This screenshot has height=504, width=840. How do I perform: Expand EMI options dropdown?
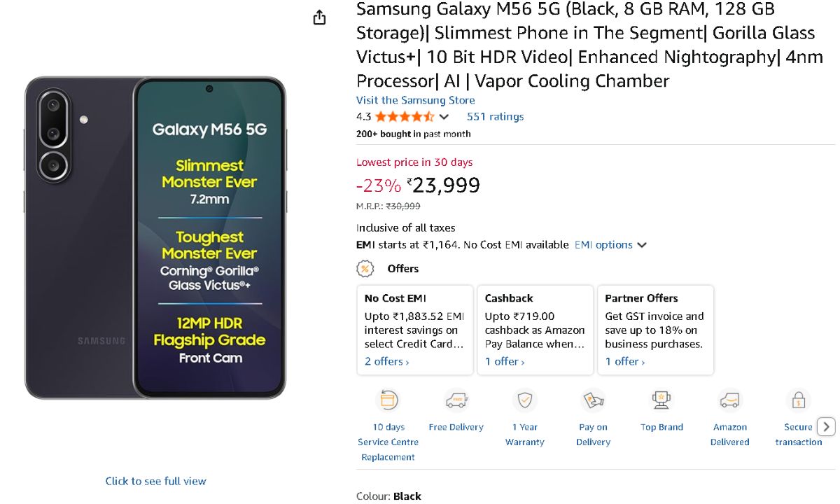point(610,245)
